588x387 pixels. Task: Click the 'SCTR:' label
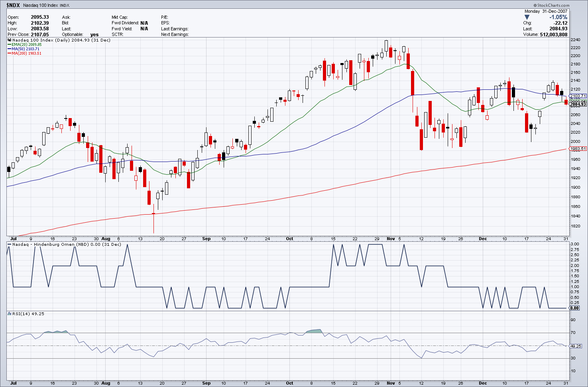[x=118, y=35]
